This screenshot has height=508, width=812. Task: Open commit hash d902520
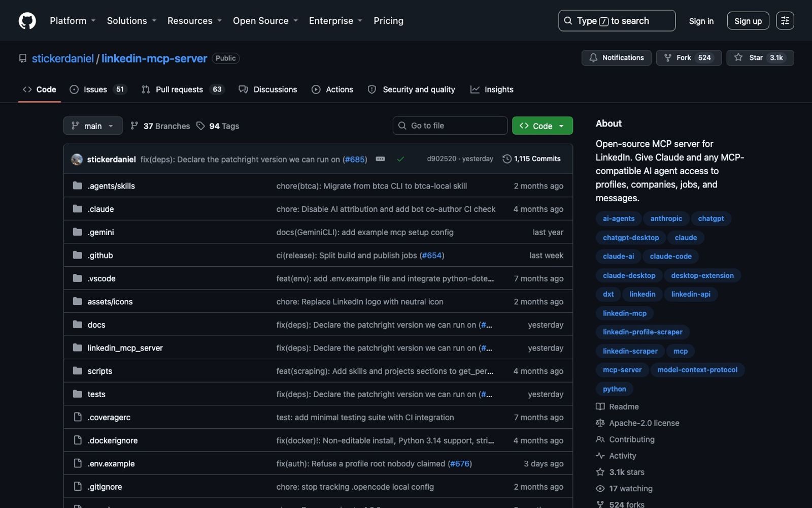[x=442, y=159]
